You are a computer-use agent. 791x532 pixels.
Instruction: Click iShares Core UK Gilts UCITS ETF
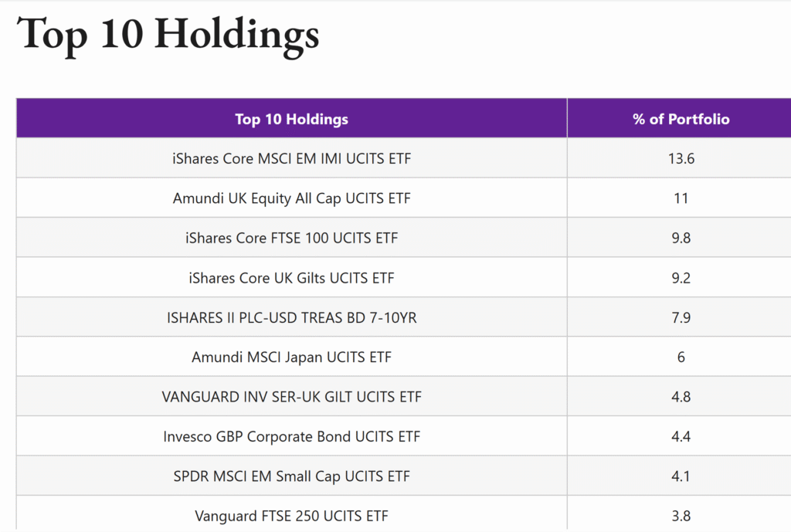click(291, 278)
